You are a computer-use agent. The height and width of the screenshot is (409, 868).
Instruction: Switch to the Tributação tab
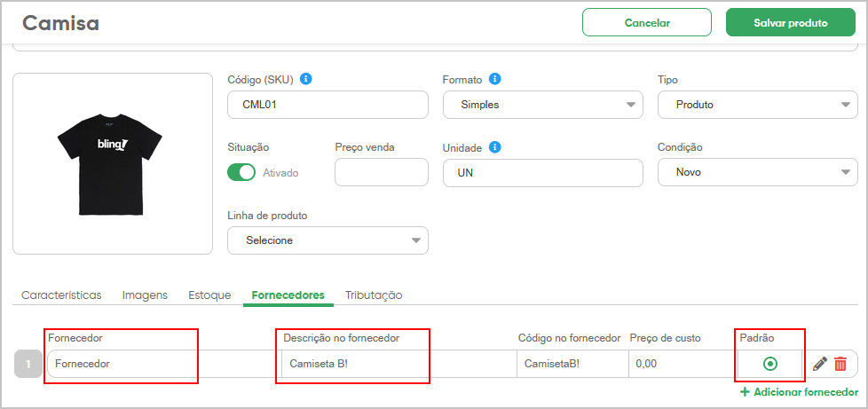(x=374, y=295)
